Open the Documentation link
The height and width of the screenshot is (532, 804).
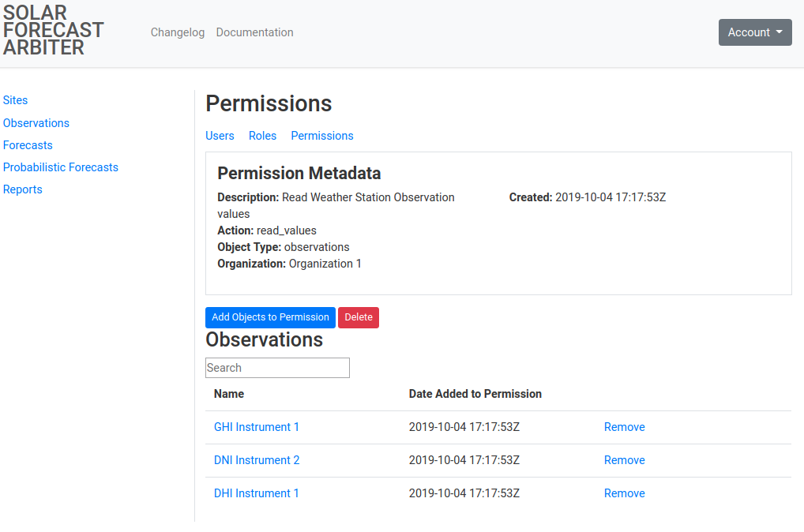click(x=254, y=32)
